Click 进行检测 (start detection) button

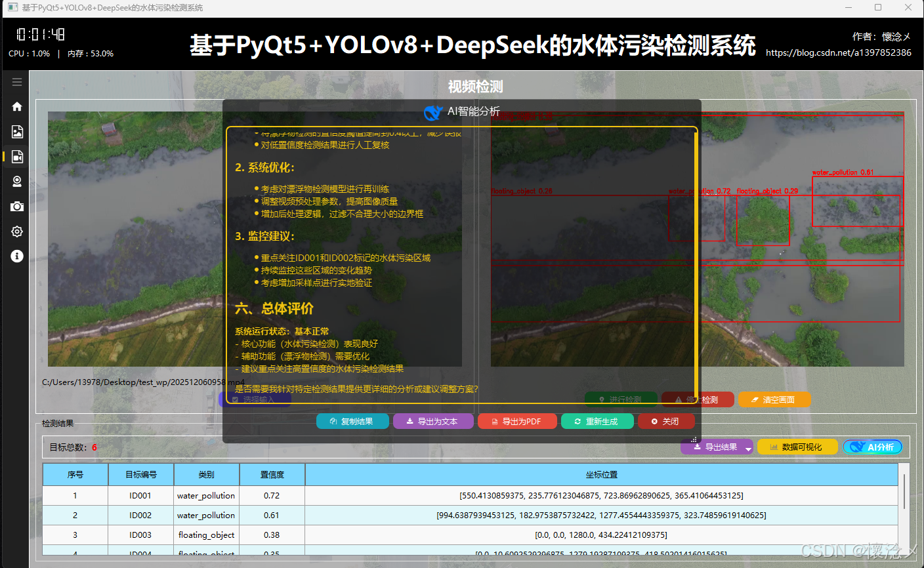click(621, 399)
